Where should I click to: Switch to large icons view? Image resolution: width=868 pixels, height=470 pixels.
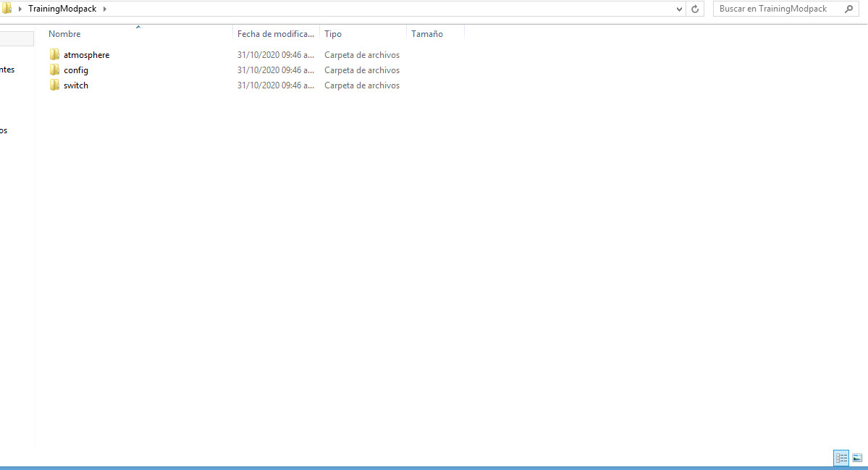pyautogui.click(x=857, y=458)
